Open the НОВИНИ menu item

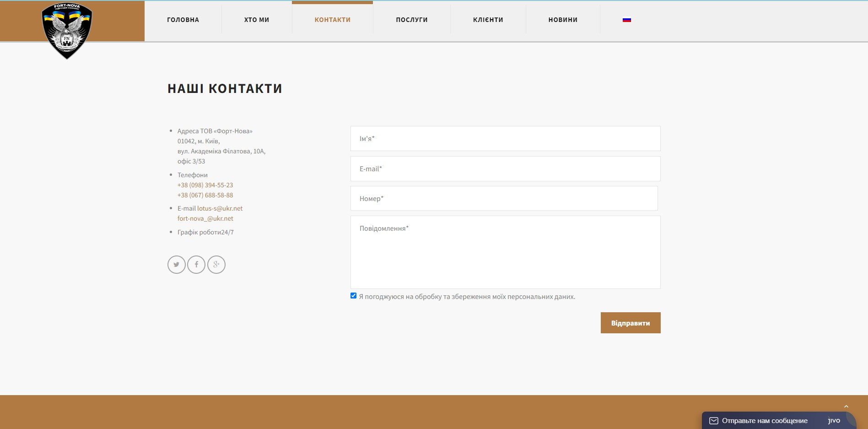coord(563,20)
